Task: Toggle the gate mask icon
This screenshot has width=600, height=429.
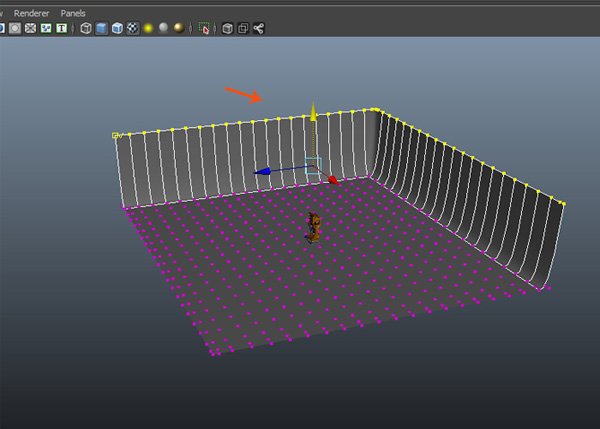Action: point(15,28)
